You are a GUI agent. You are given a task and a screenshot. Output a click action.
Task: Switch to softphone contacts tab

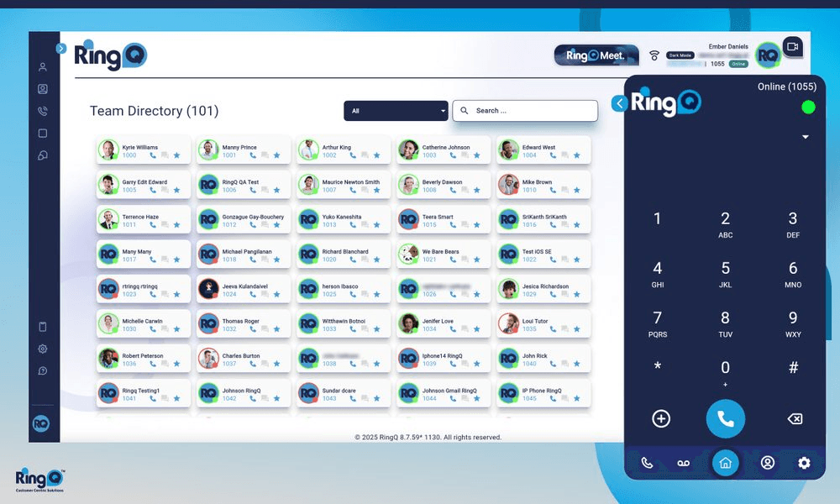[x=768, y=463]
